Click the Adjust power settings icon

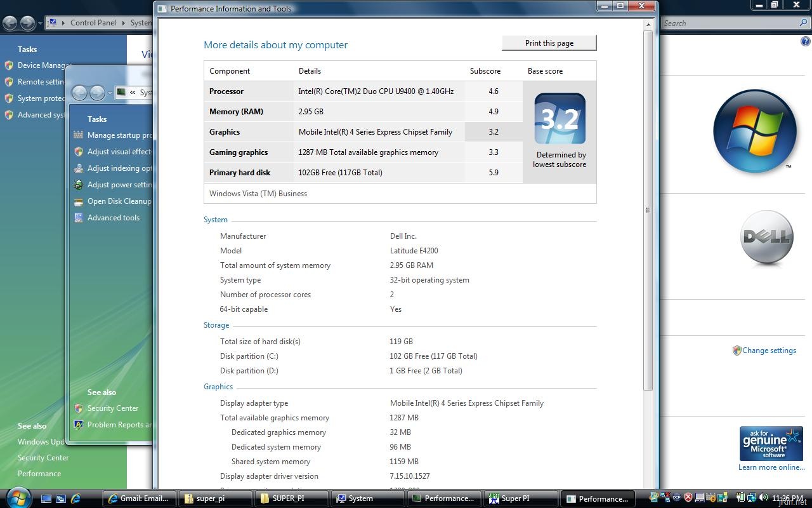[79, 185]
